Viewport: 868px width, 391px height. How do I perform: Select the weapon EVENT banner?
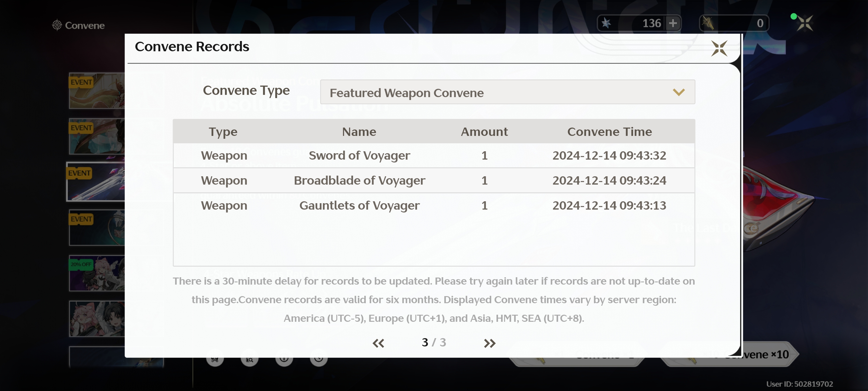96,181
